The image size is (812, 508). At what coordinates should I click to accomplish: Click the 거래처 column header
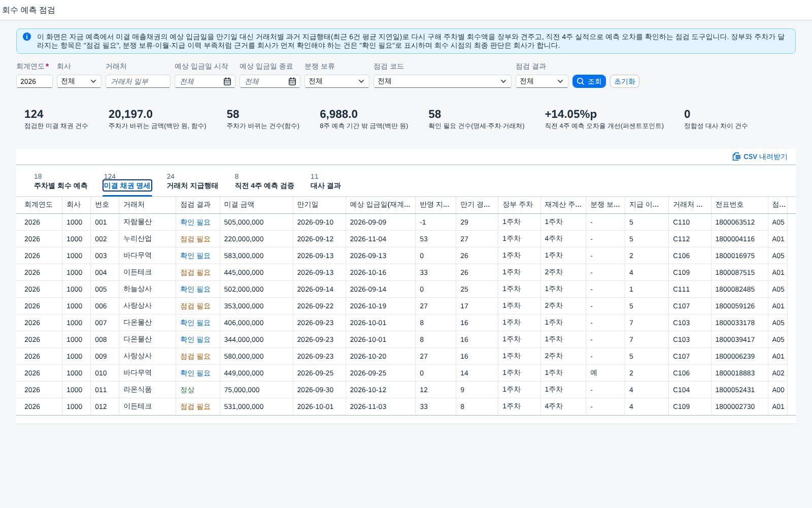click(147, 205)
